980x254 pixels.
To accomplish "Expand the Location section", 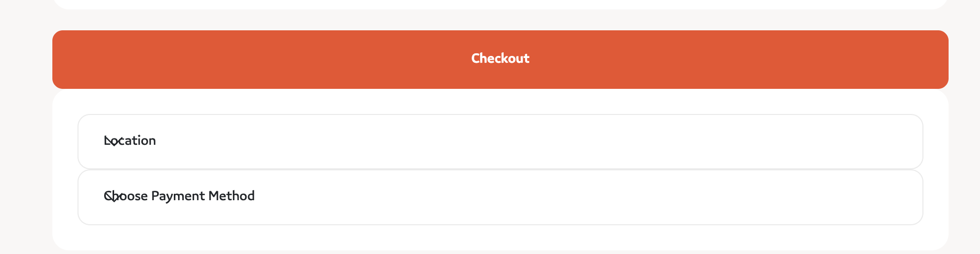I will click(x=500, y=141).
